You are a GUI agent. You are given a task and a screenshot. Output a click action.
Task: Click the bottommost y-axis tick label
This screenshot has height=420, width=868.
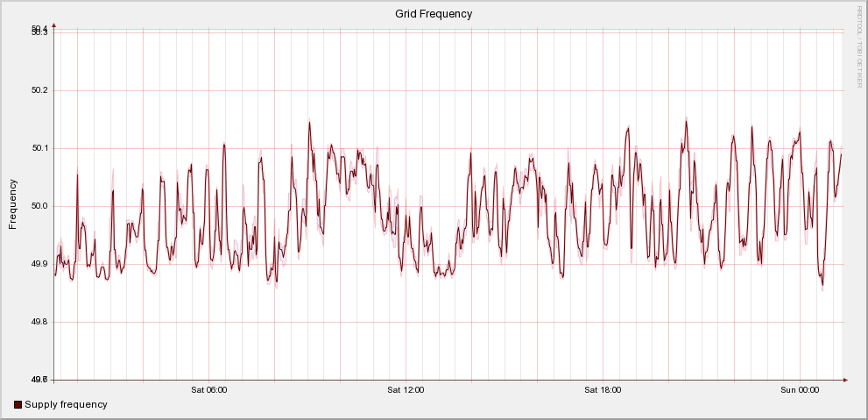(39, 380)
